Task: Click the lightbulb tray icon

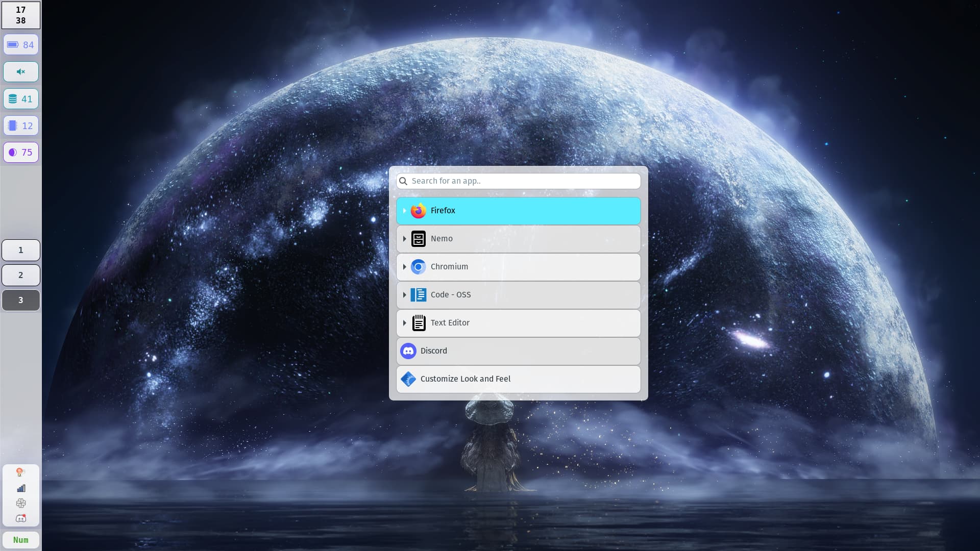Action: [21, 472]
